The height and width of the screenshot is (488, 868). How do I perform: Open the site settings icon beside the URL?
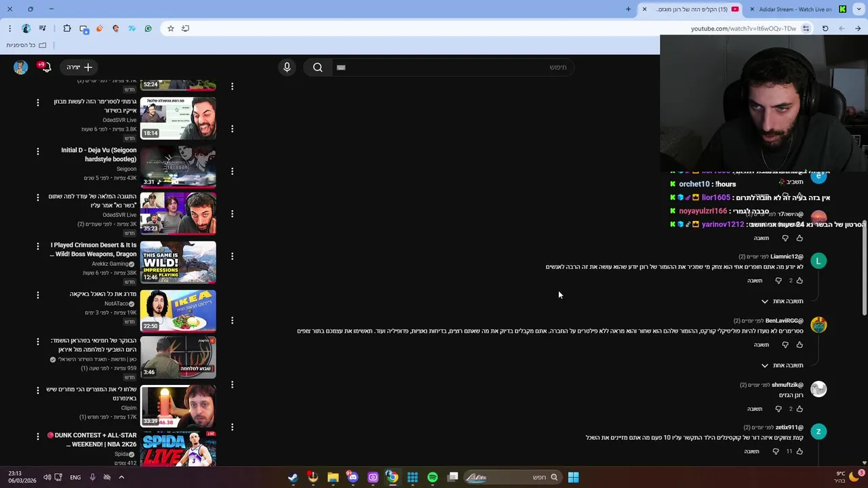pyautogui.click(x=806, y=28)
